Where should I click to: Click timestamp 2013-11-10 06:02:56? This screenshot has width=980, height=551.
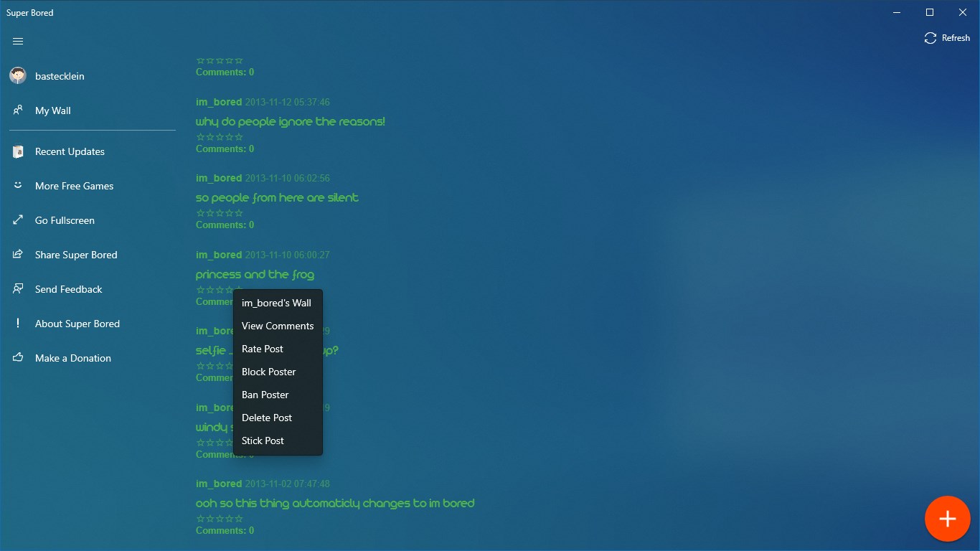click(x=287, y=178)
